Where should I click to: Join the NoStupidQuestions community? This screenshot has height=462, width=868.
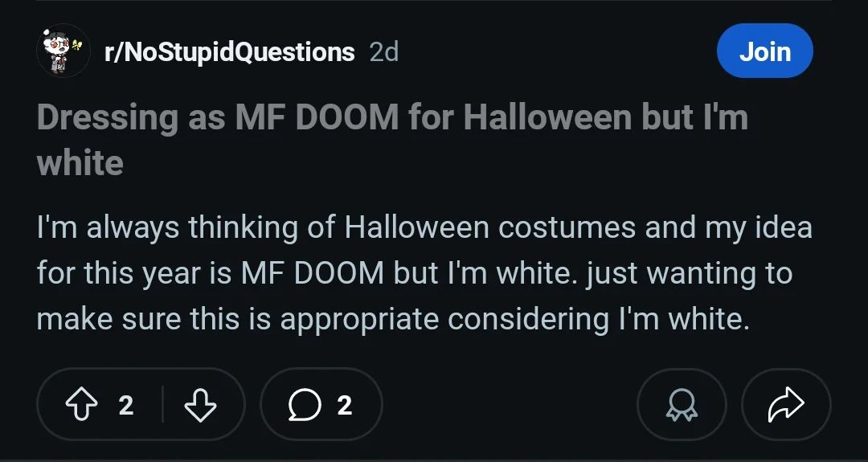pos(764,51)
